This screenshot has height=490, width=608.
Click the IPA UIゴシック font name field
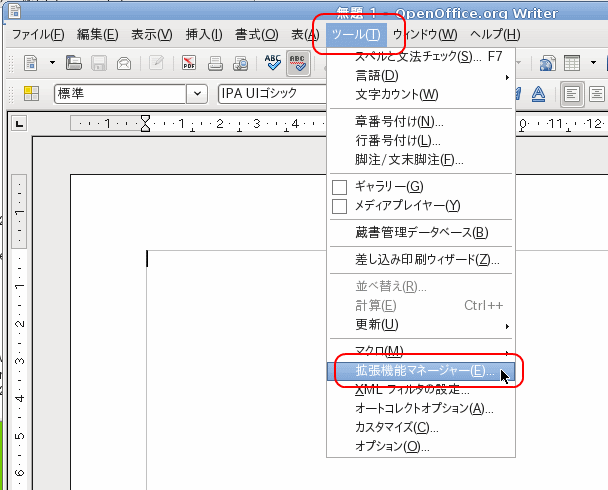pos(270,95)
